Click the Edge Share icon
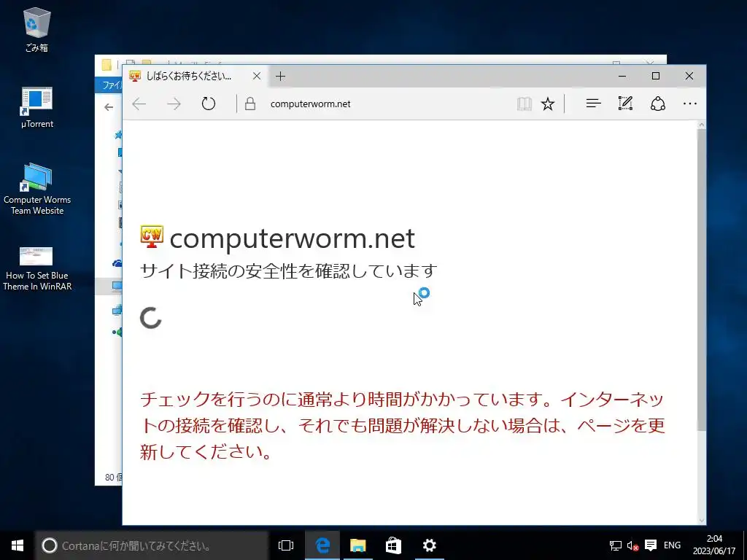The width and height of the screenshot is (747, 560). (x=658, y=104)
